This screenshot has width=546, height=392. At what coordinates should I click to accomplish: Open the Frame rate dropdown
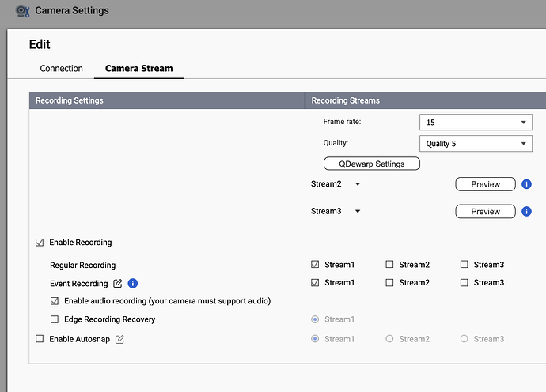click(476, 122)
